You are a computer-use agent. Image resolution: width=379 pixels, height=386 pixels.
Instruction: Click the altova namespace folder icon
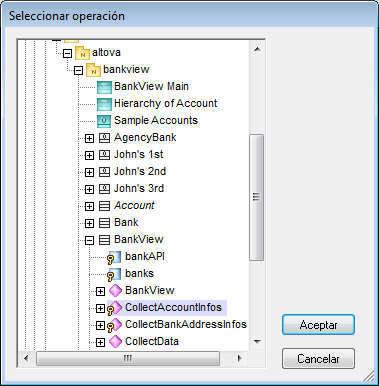click(82, 53)
